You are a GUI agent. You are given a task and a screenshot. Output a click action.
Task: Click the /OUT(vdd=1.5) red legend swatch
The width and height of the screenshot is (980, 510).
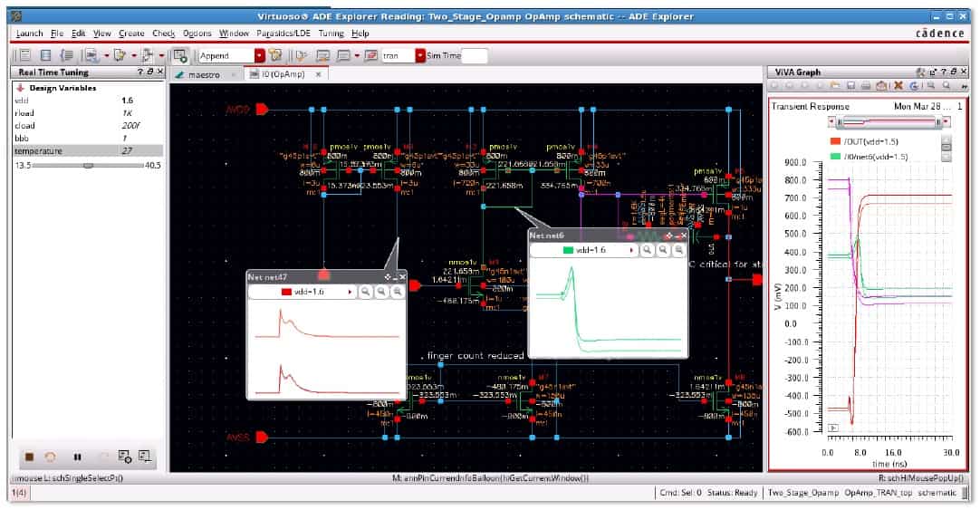[x=835, y=141]
